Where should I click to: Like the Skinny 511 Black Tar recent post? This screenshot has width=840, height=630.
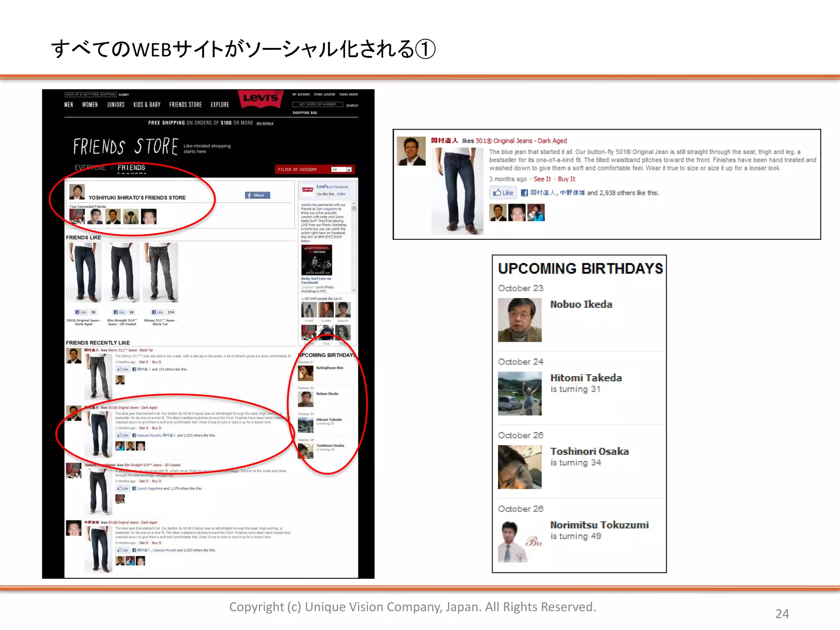123,369
